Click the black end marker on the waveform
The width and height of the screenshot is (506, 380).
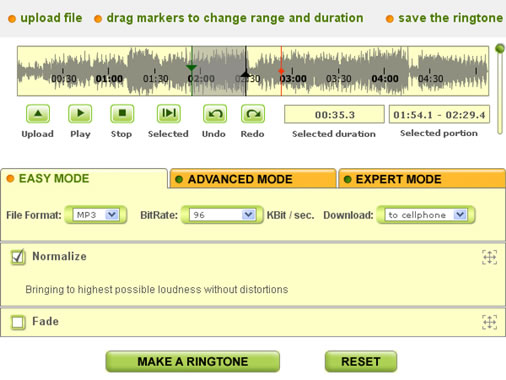(246, 73)
